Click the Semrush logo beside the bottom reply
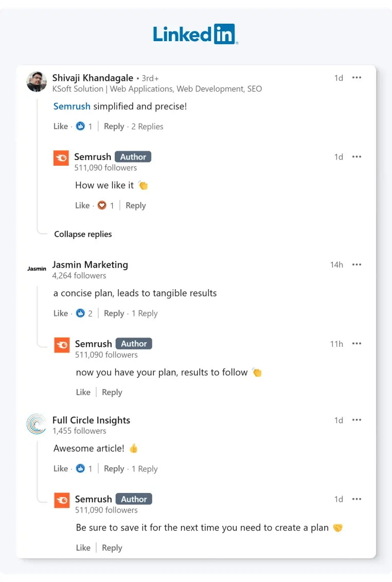392x582 pixels. (x=61, y=500)
